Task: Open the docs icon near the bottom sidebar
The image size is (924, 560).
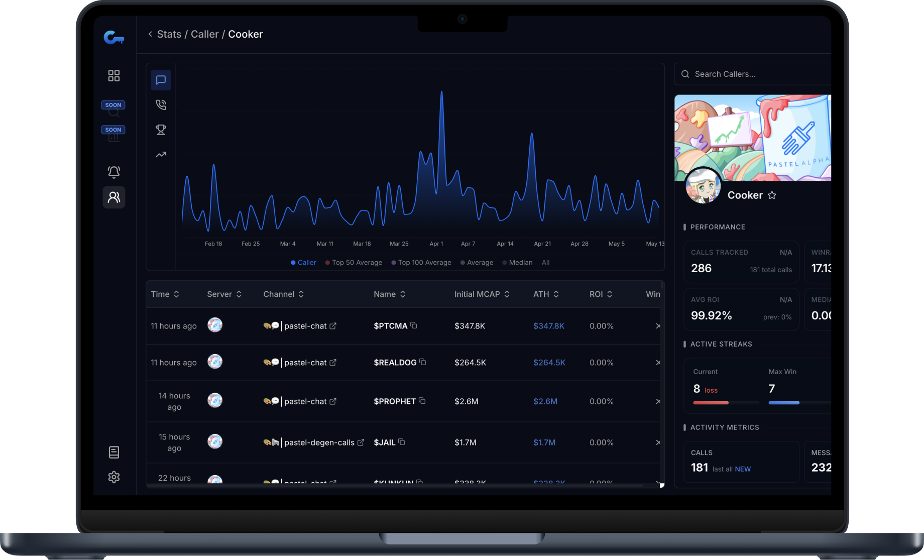Action: (113, 452)
